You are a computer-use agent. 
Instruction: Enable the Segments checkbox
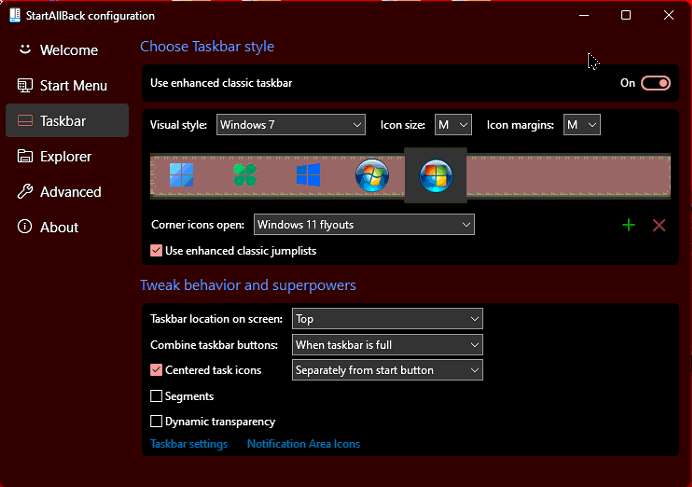(156, 396)
